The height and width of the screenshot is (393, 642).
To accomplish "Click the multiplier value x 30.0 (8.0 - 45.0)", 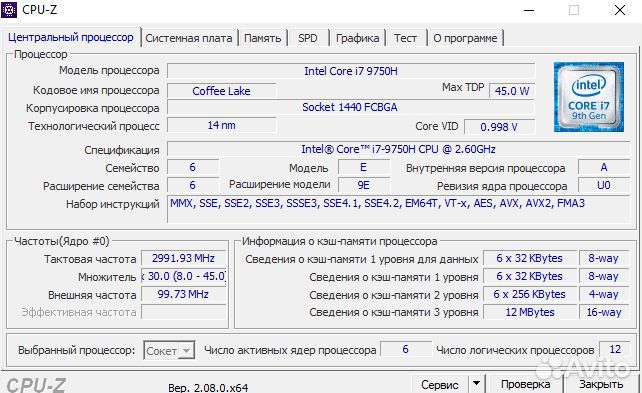I will pos(183,276).
